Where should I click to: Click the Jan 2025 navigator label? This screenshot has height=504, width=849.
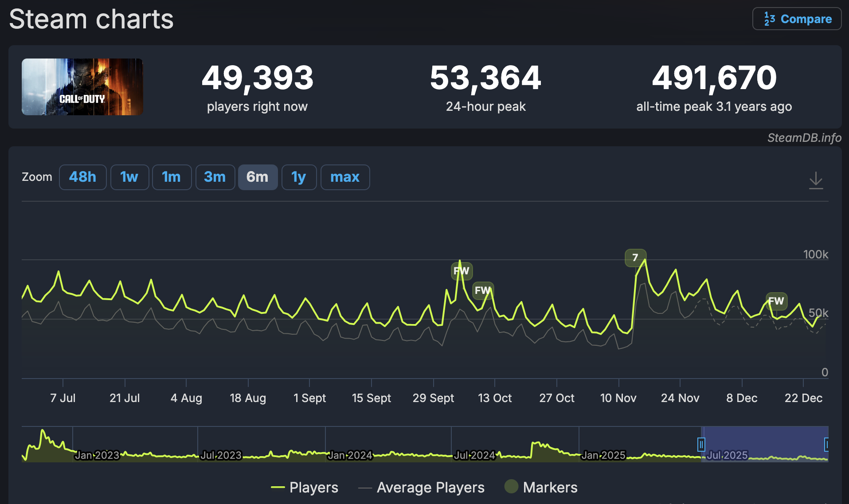click(x=603, y=455)
